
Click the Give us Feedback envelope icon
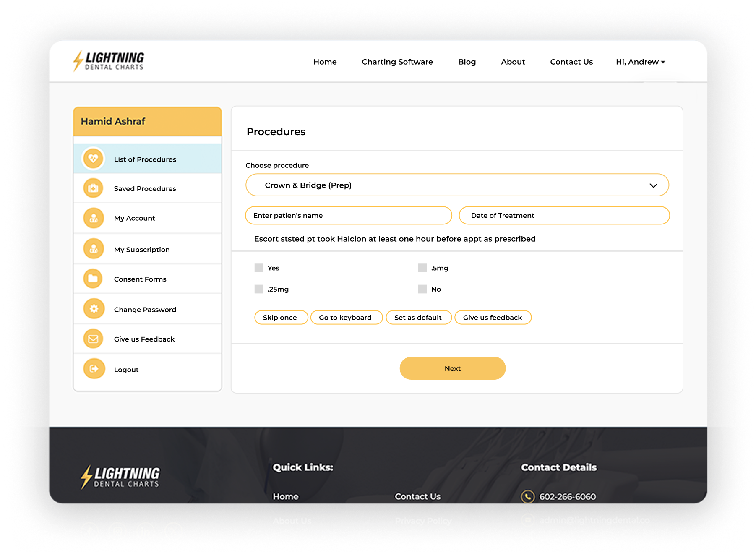[93, 339]
